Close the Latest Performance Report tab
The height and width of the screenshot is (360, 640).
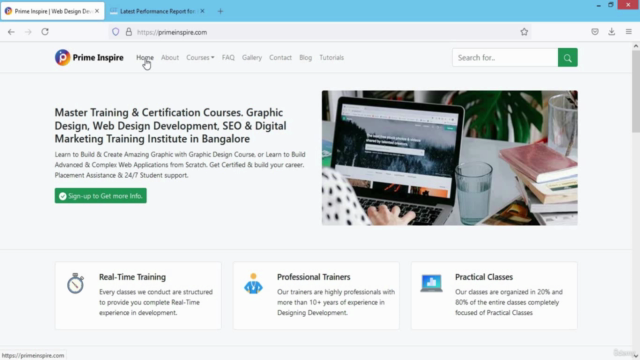(x=202, y=11)
